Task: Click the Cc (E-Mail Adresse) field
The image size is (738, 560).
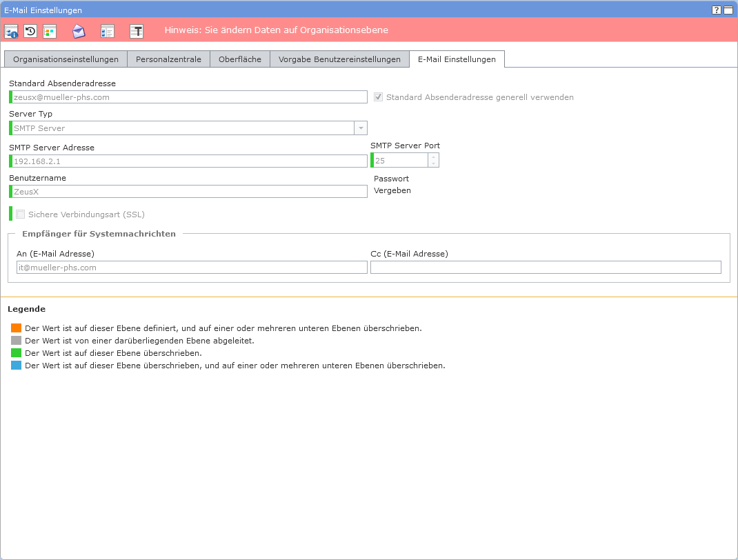Action: [x=545, y=268]
